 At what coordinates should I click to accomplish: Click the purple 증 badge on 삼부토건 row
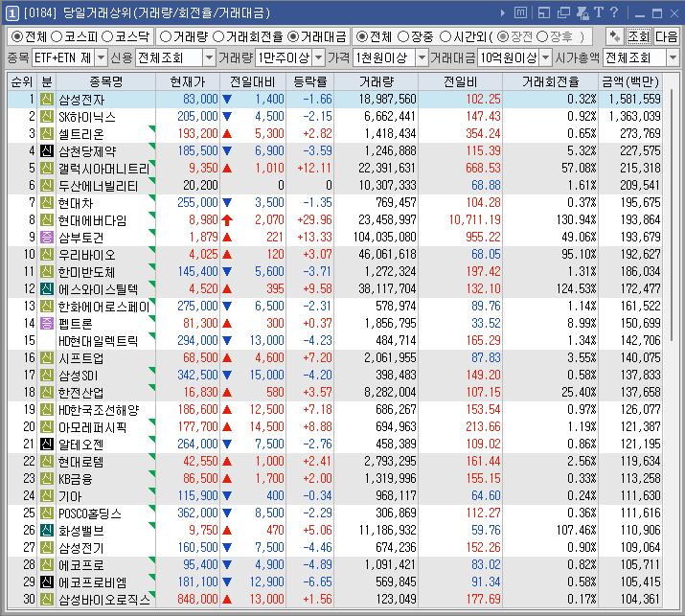tap(47, 238)
